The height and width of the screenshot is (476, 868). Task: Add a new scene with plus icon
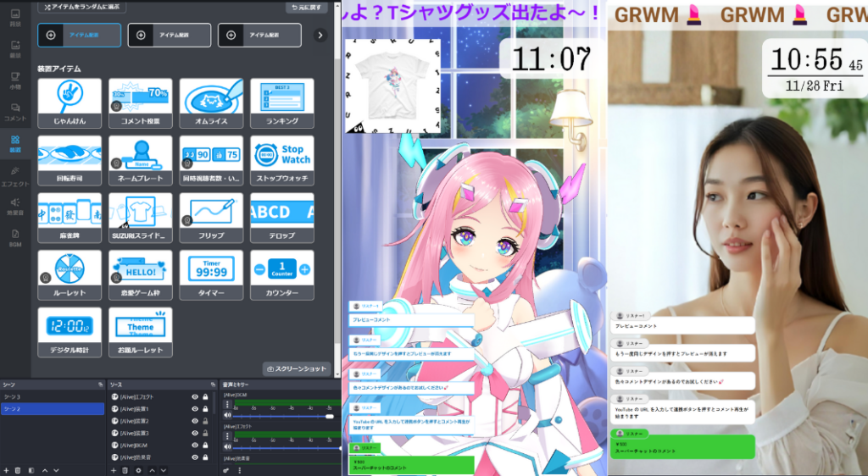tap(6, 470)
